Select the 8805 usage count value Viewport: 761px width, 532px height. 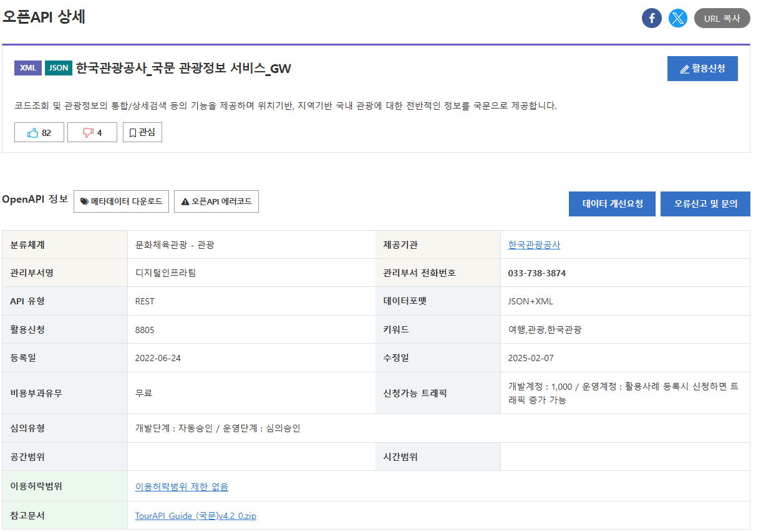coord(145,330)
